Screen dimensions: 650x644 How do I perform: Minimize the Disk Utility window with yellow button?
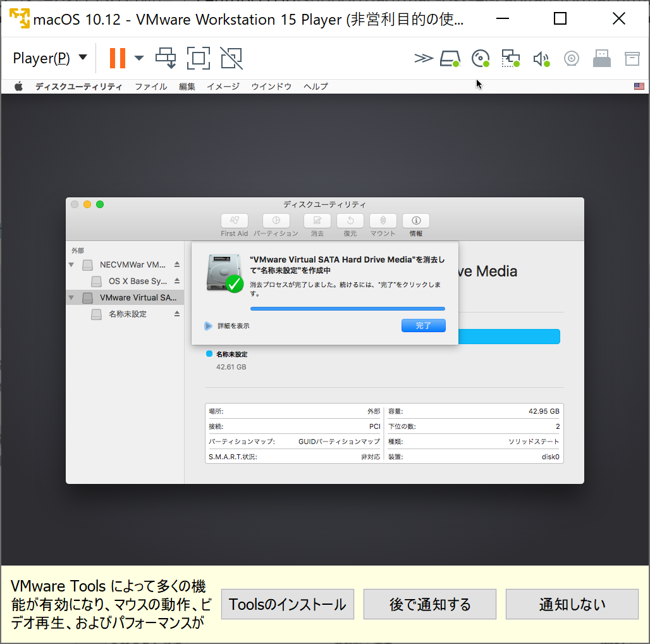coord(87,204)
